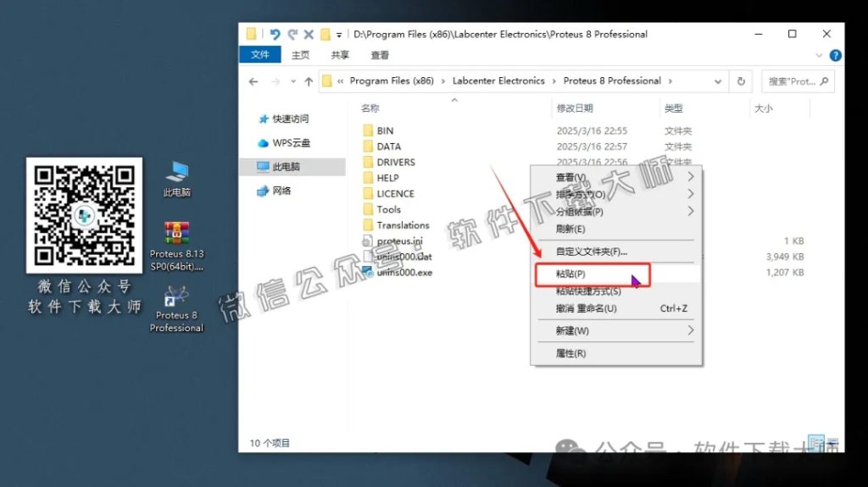The image size is (868, 487).
Task: Open quick access toolbar customize dropdown
Action: click(x=339, y=35)
